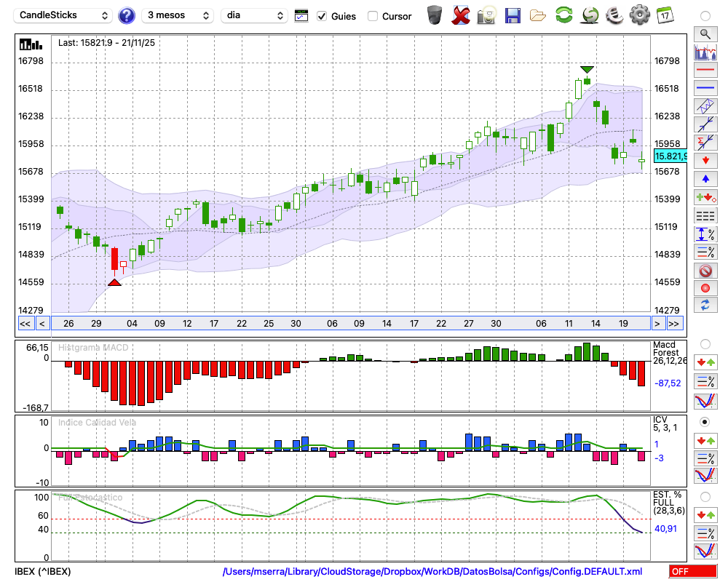Viewport: 728px width, 582px height.
Task: Toggle the red OFF button
Action: [693, 571]
